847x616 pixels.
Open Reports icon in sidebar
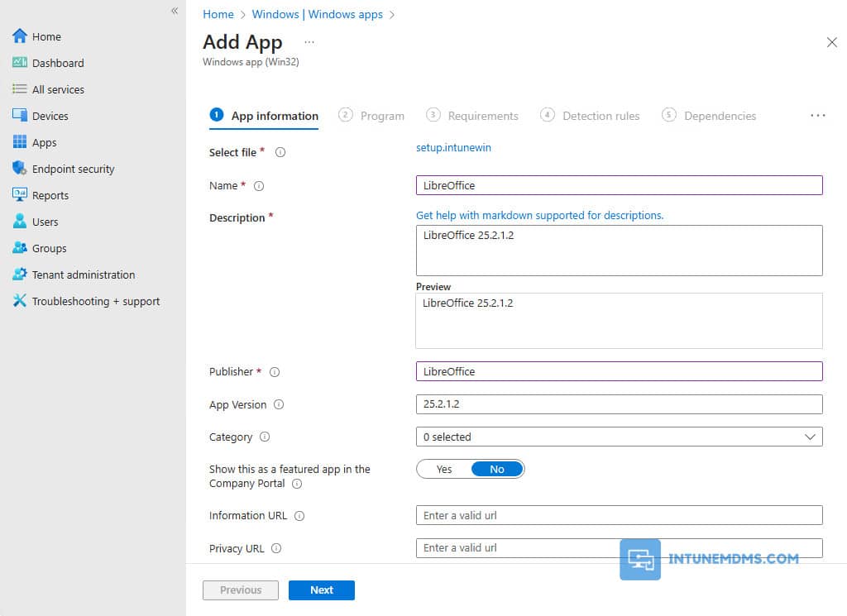tap(20, 195)
